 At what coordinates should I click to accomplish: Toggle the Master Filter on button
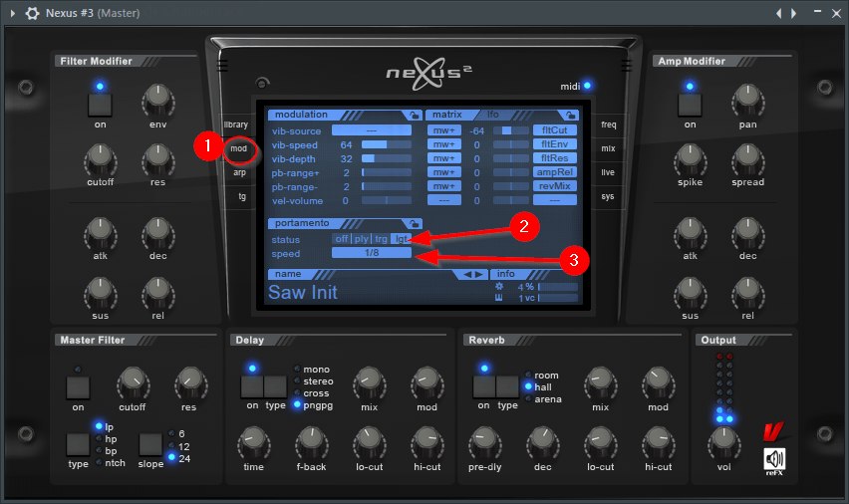point(78,386)
